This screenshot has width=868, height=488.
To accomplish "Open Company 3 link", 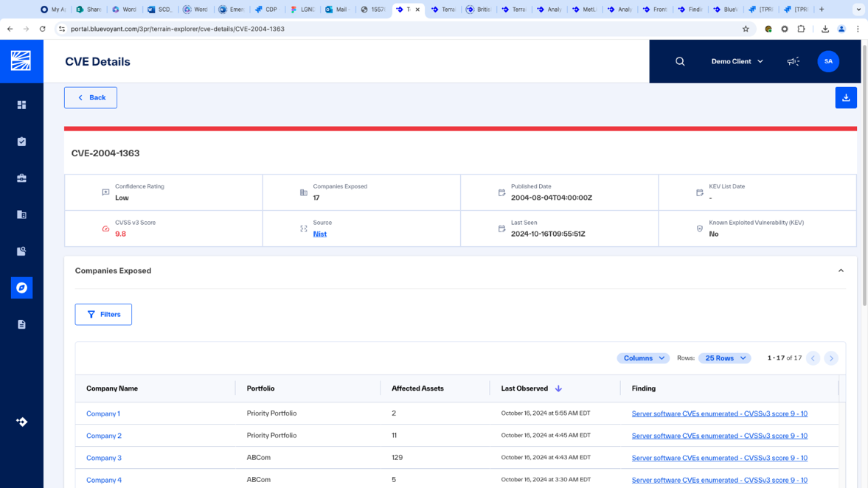I will coord(103,458).
